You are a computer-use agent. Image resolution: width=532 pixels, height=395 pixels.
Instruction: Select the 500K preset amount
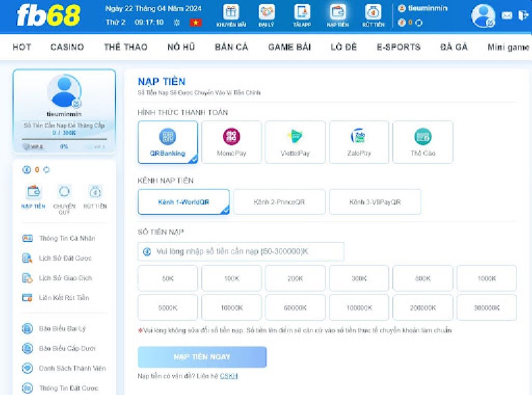422,279
